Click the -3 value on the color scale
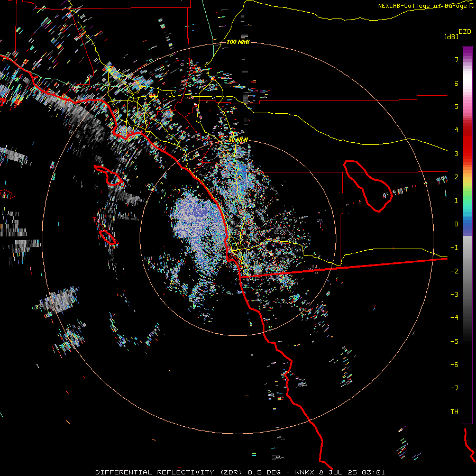 (x=454, y=295)
